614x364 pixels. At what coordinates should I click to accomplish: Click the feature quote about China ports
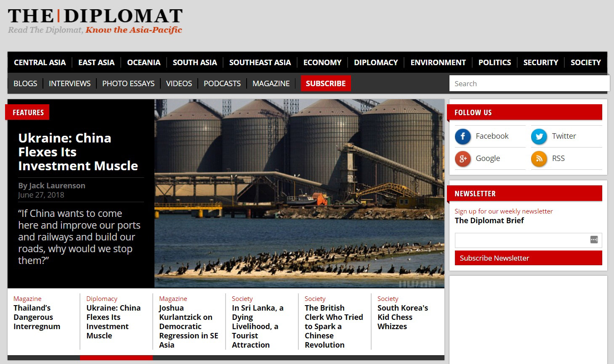pos(79,237)
